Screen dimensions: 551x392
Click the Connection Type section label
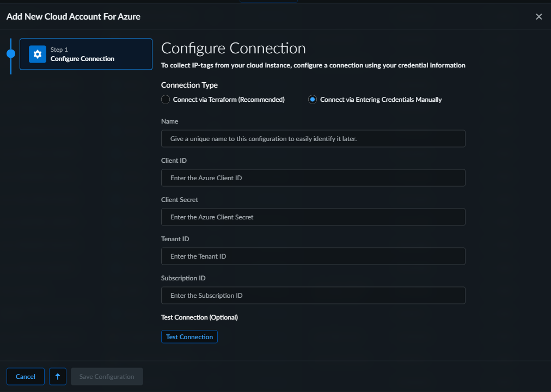(x=189, y=85)
